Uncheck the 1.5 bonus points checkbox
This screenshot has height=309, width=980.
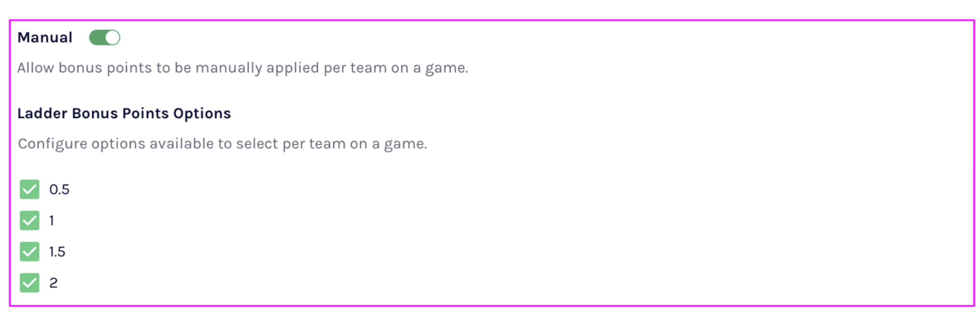point(30,252)
